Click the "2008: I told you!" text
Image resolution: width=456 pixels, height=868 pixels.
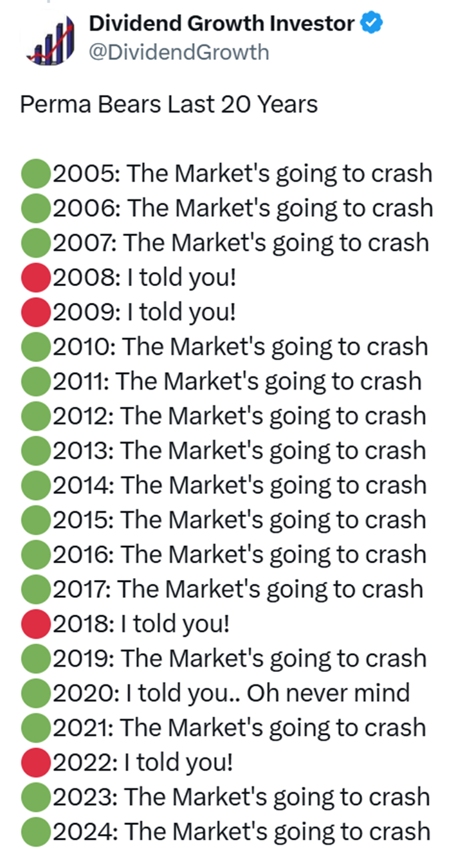click(x=145, y=278)
